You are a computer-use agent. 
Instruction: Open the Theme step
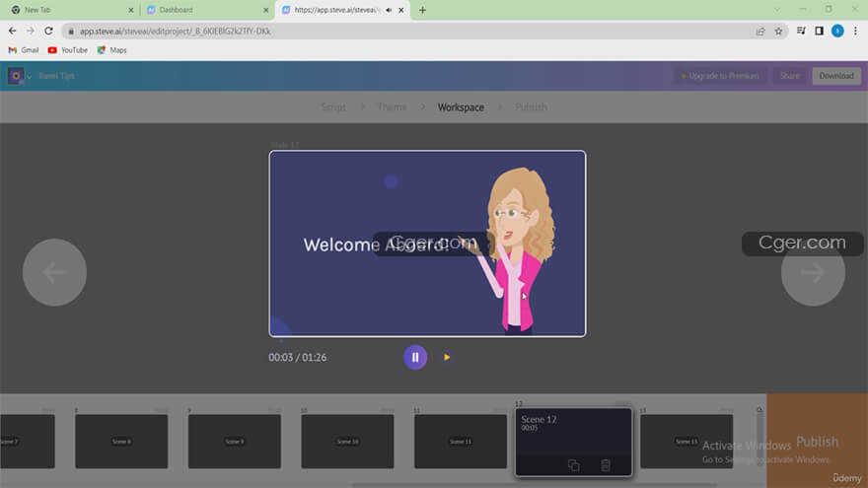coord(392,106)
